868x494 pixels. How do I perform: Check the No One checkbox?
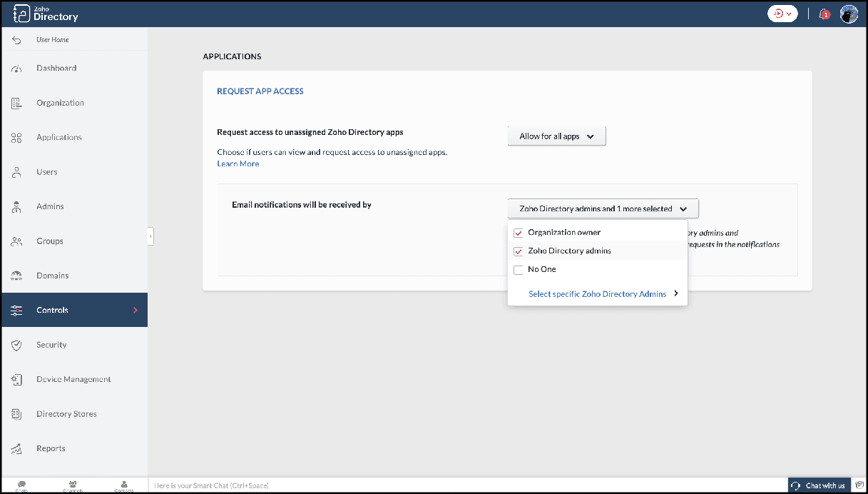[519, 270]
